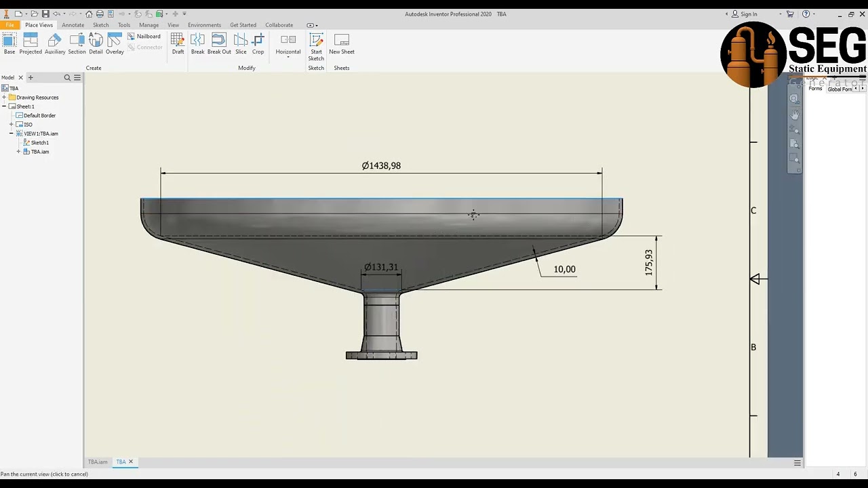Apply the Break Out tool
Image resolution: width=868 pixels, height=488 pixels.
tap(219, 43)
